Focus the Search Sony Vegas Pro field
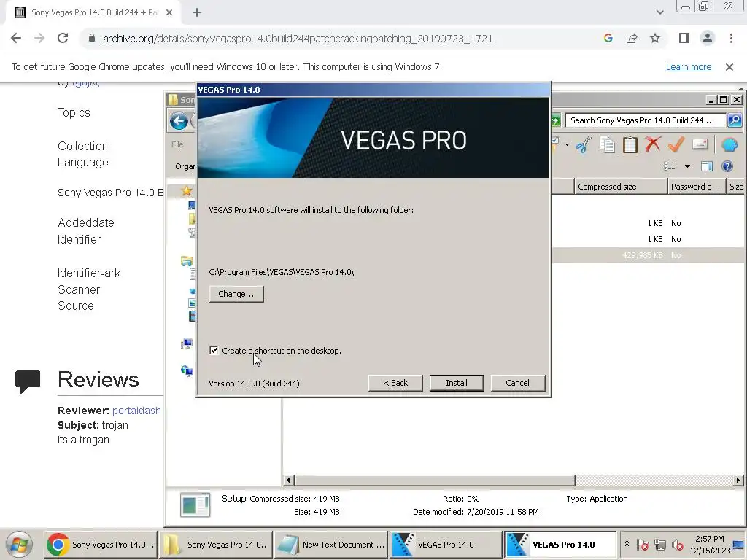Viewport: 747px width, 560px height. pos(646,120)
